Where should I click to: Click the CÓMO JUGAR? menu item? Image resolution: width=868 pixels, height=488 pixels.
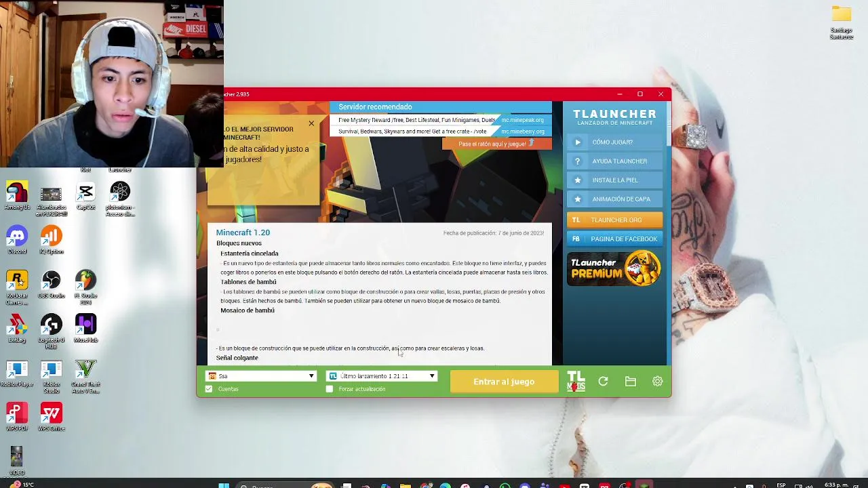(614, 142)
